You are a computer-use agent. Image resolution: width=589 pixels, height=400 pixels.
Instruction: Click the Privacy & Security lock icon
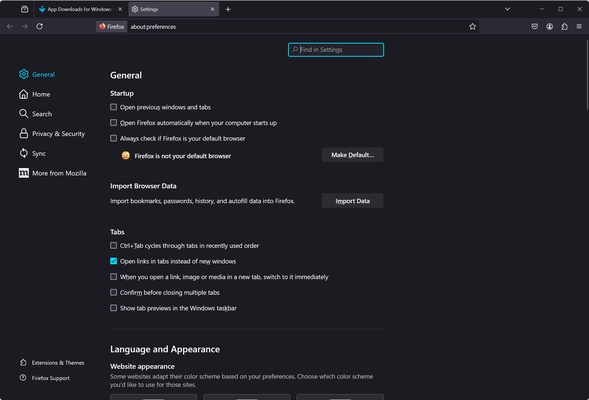(24, 133)
